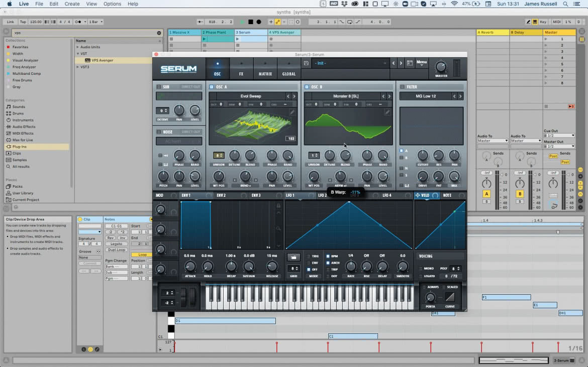Select the next OSC A wavetable arrow
The width and height of the screenshot is (588, 367).
tap(294, 96)
